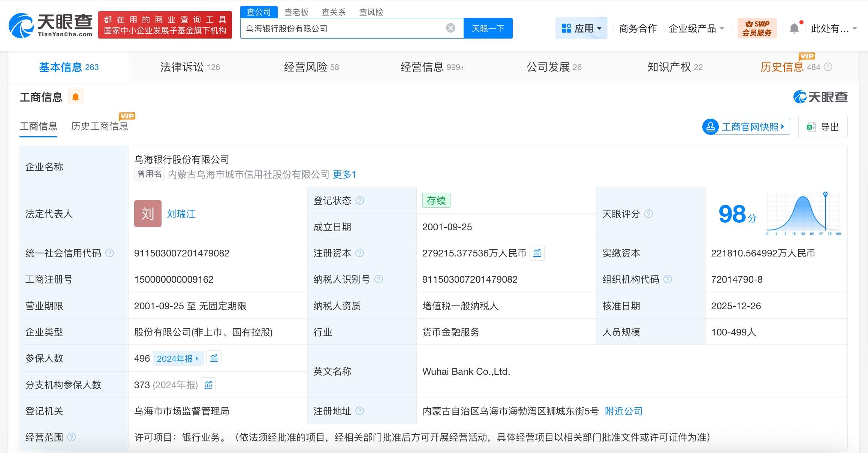The width and height of the screenshot is (868, 453).
Task: Click the help icon beside 统一社会信用代码
Action: [x=109, y=253]
